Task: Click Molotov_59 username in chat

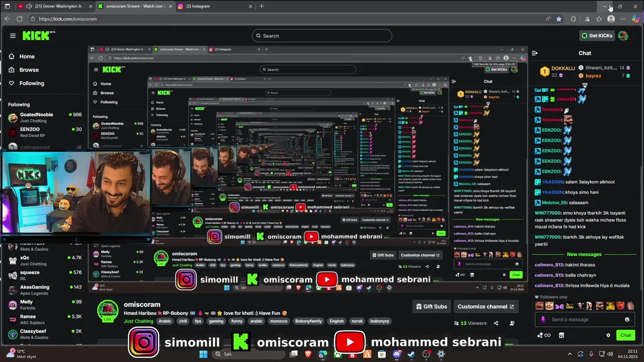Action: point(554,203)
